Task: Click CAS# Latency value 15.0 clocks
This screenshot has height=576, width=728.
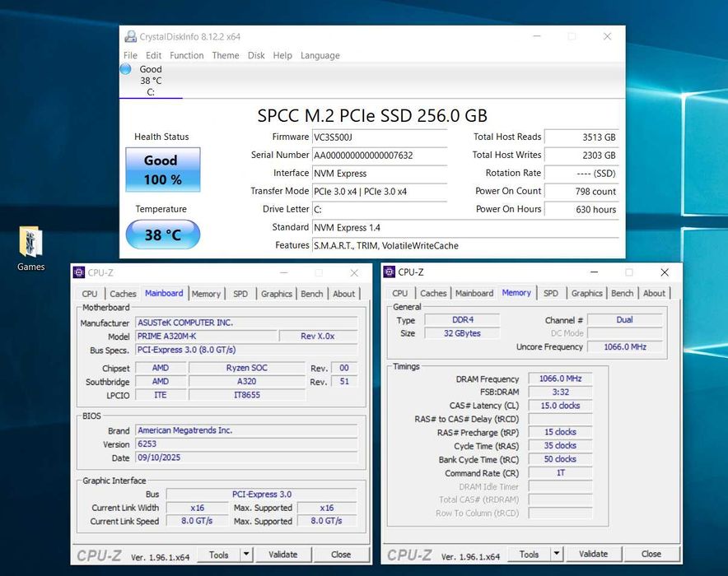Action: pos(560,406)
